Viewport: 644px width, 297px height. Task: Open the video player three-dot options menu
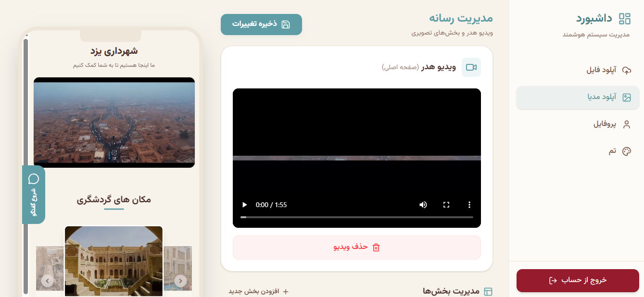coord(469,204)
